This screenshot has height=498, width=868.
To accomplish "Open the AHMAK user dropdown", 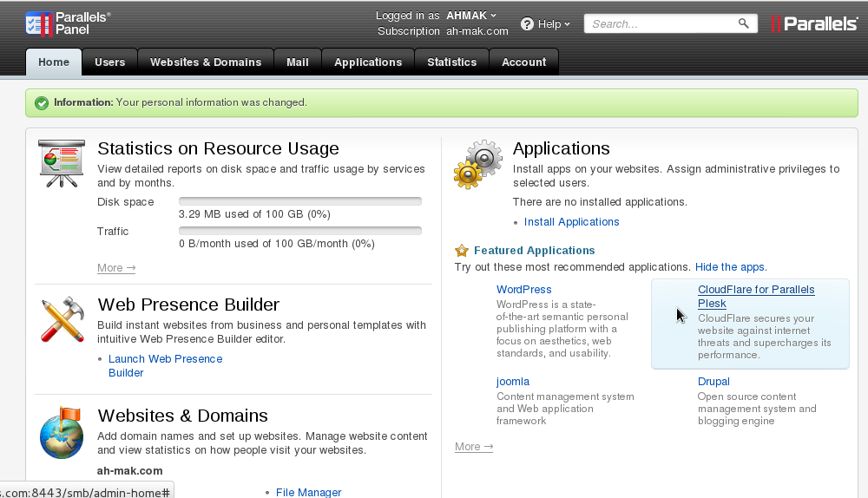I will click(471, 16).
